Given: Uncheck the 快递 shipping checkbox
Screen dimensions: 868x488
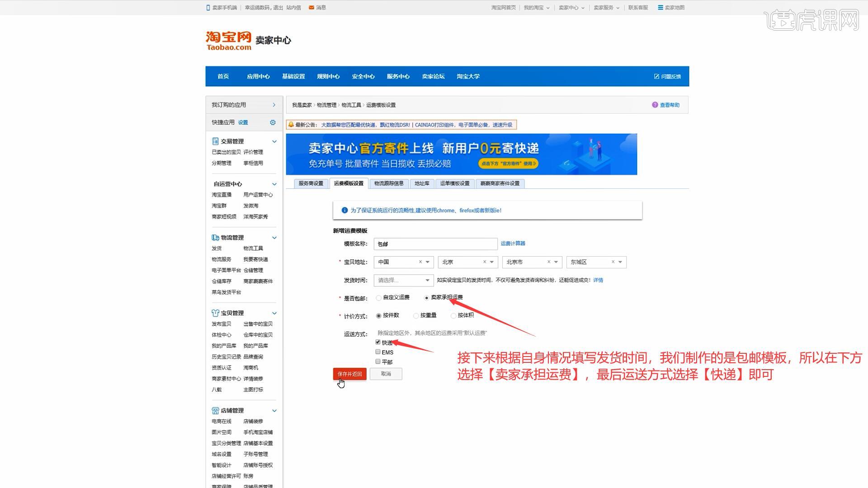Looking at the screenshot, I should click(x=378, y=342).
